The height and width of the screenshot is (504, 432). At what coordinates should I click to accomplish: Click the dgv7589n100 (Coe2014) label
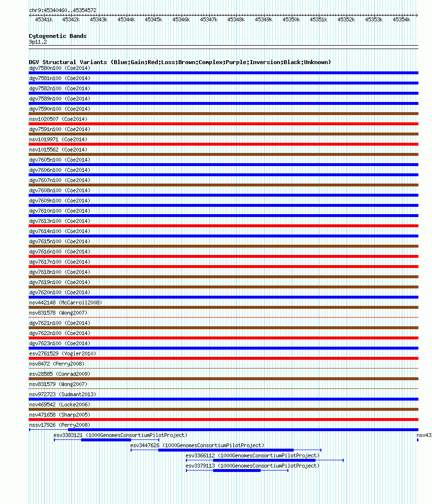coord(60,99)
